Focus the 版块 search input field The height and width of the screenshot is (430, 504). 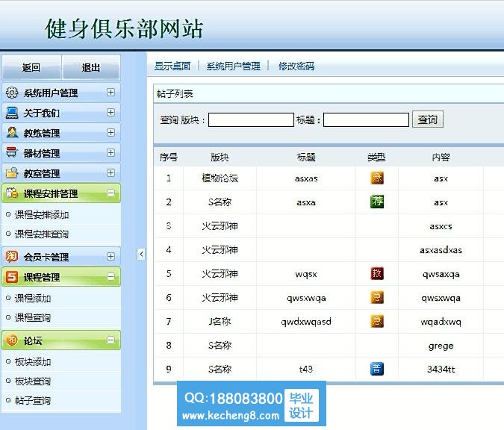point(251,119)
